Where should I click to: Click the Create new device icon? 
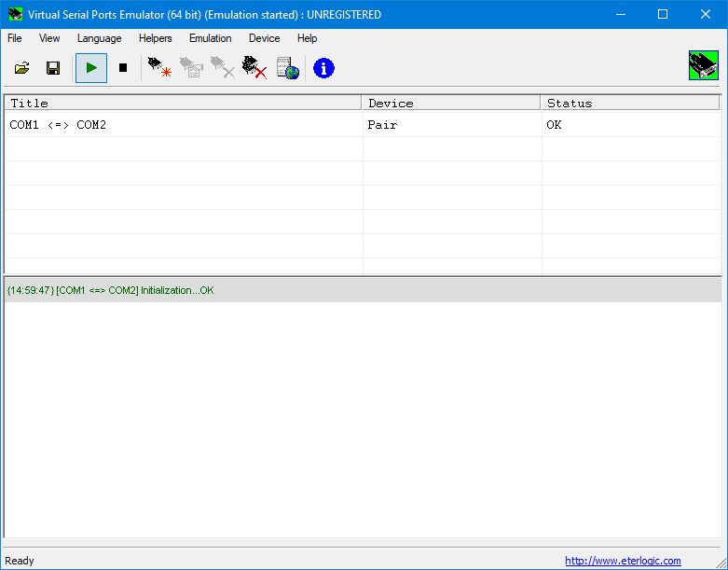click(x=159, y=68)
